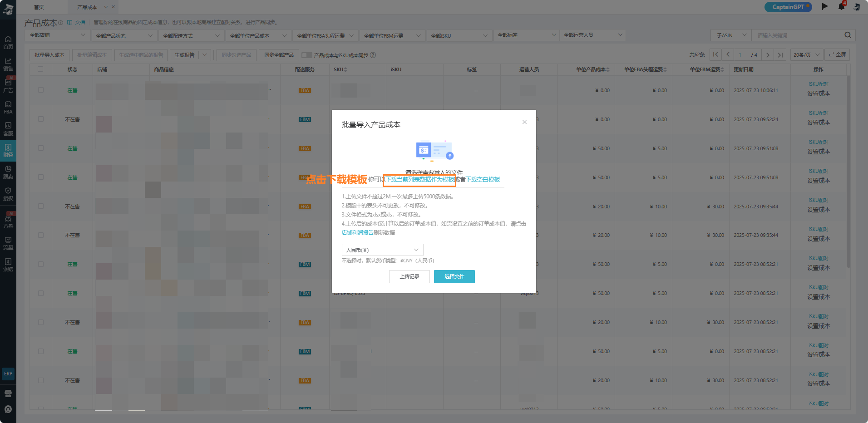The height and width of the screenshot is (423, 868).
Task: Expand the arrow beside 生成报告
Action: pyautogui.click(x=205, y=55)
